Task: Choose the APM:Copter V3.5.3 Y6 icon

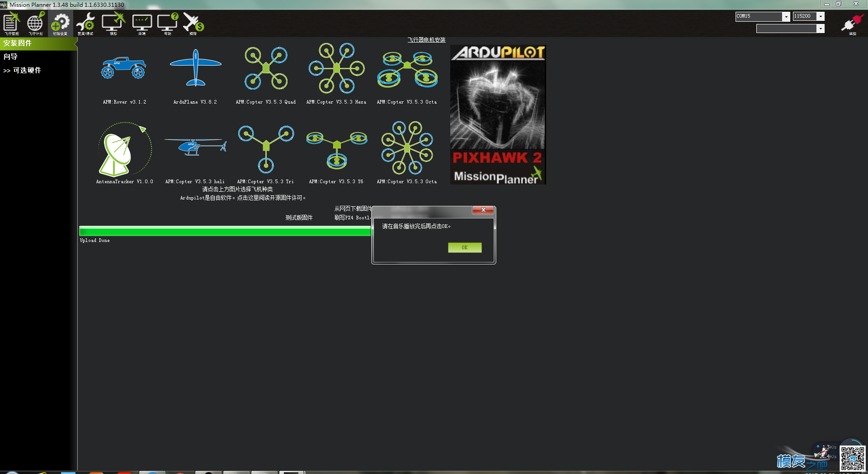Action: coord(337,150)
